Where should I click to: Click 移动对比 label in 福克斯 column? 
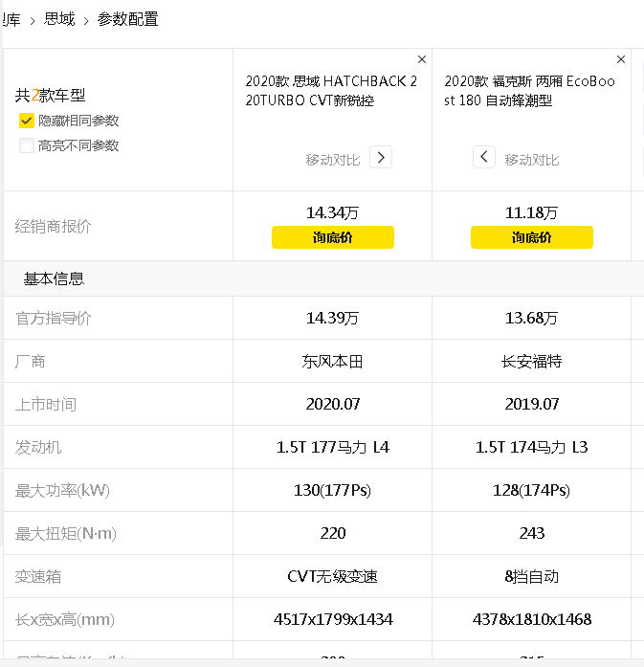point(532,160)
